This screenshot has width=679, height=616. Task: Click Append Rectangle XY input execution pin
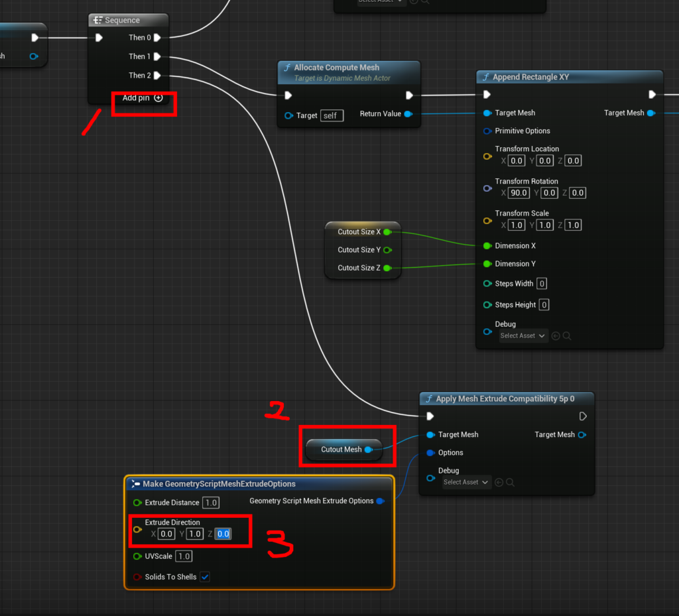tap(487, 94)
